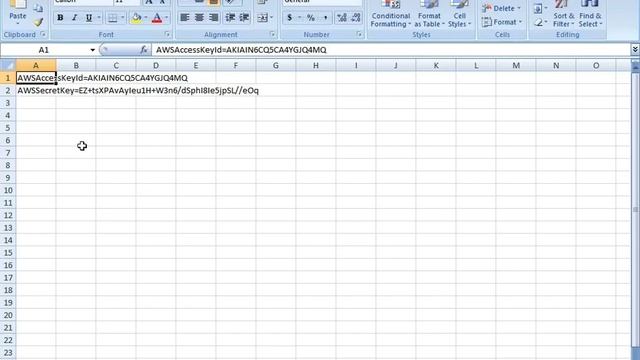The image size is (640, 360).
Task: Toggle bold formatting
Action: [60, 18]
